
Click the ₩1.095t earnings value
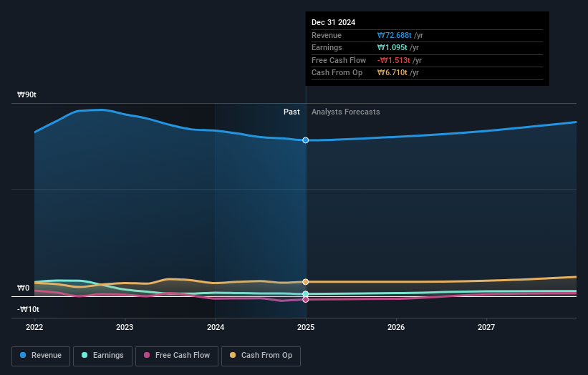tap(392, 47)
